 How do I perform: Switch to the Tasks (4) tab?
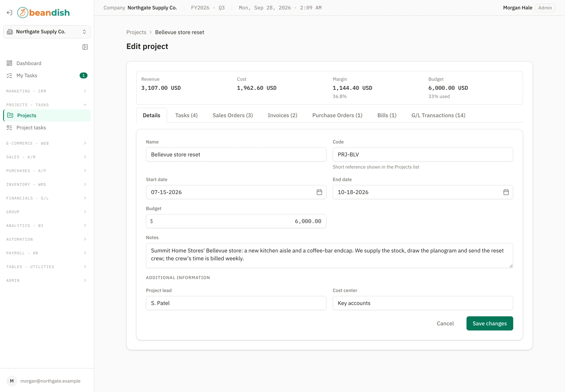click(x=186, y=115)
